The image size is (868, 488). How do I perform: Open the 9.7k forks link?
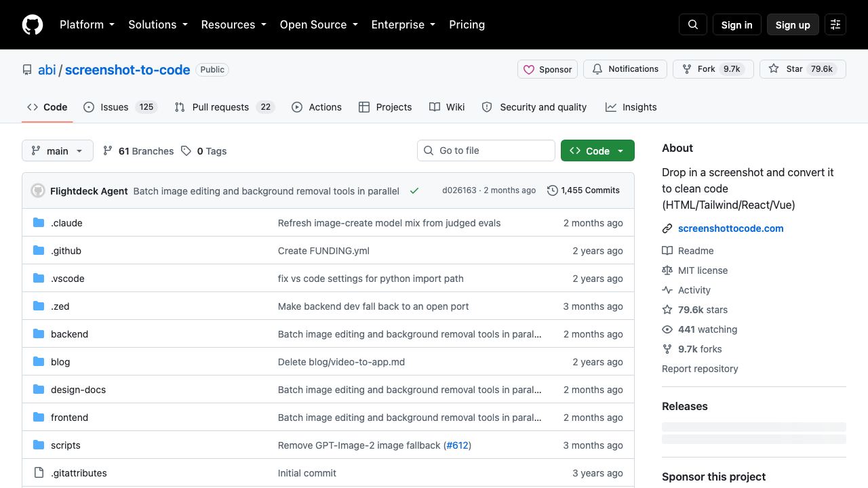(x=692, y=349)
